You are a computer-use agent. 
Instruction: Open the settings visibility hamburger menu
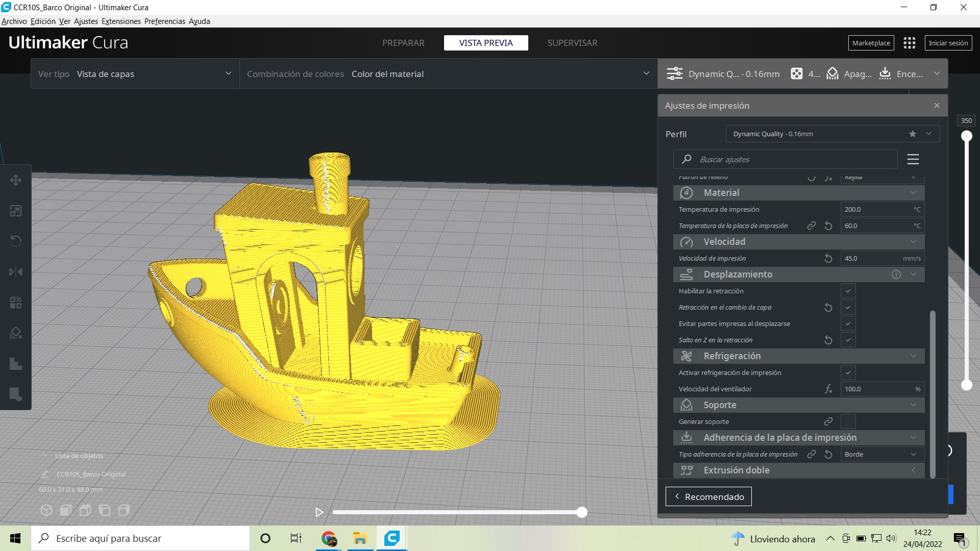(913, 159)
